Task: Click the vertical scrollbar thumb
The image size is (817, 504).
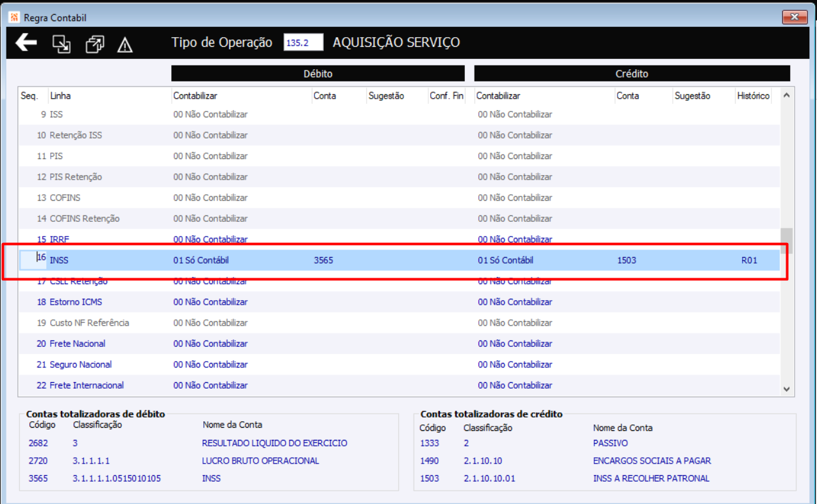Action: [787, 241]
